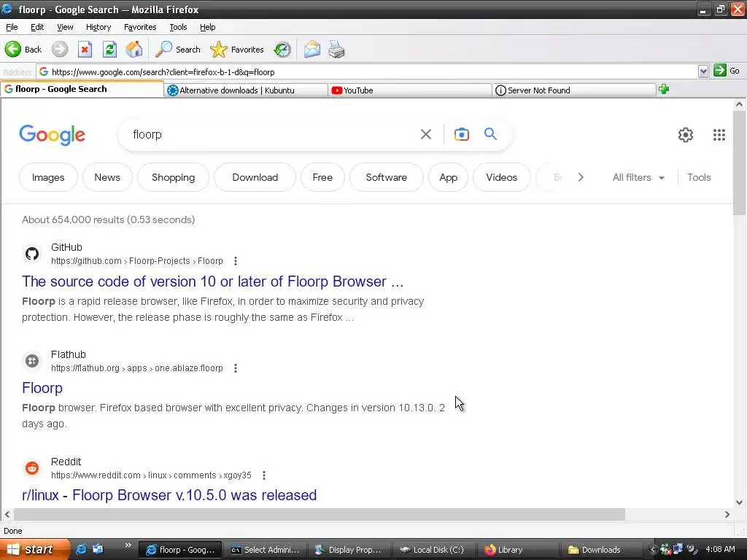Filter results by Shopping

[x=173, y=177]
